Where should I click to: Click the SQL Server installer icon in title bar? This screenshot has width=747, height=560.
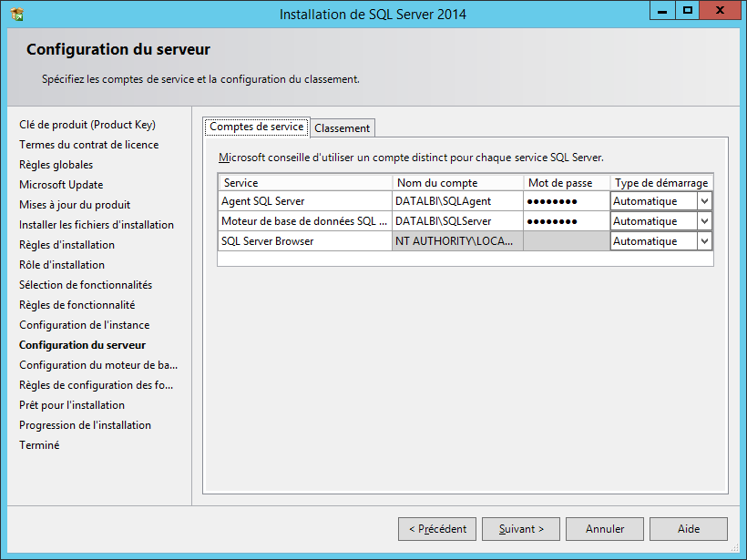tap(17, 15)
